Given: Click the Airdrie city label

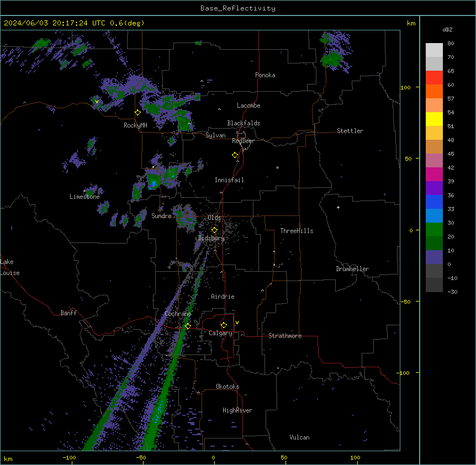Looking at the screenshot, I should (x=223, y=297).
